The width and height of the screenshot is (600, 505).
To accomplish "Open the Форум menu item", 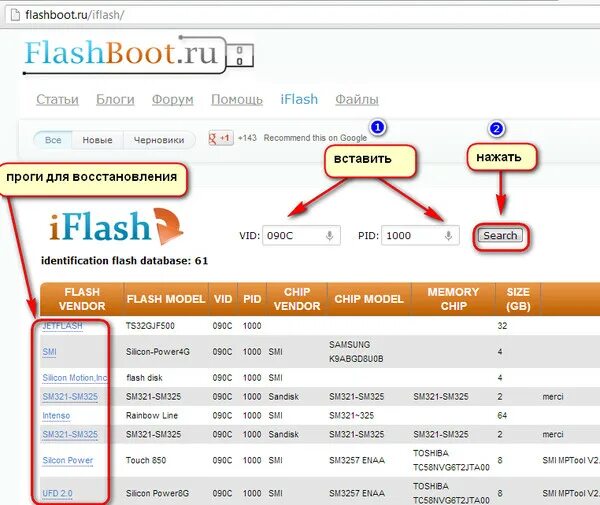I will (x=173, y=99).
